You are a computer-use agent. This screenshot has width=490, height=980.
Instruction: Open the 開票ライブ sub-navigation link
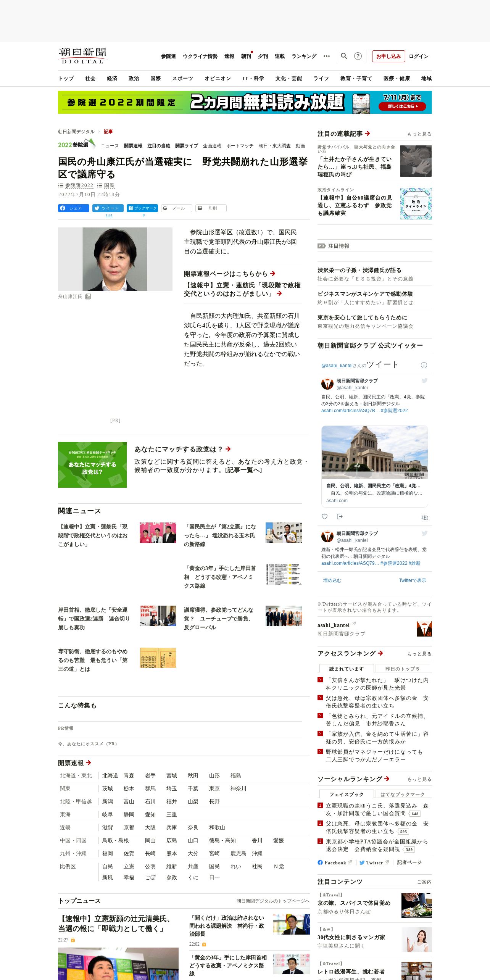point(187,146)
